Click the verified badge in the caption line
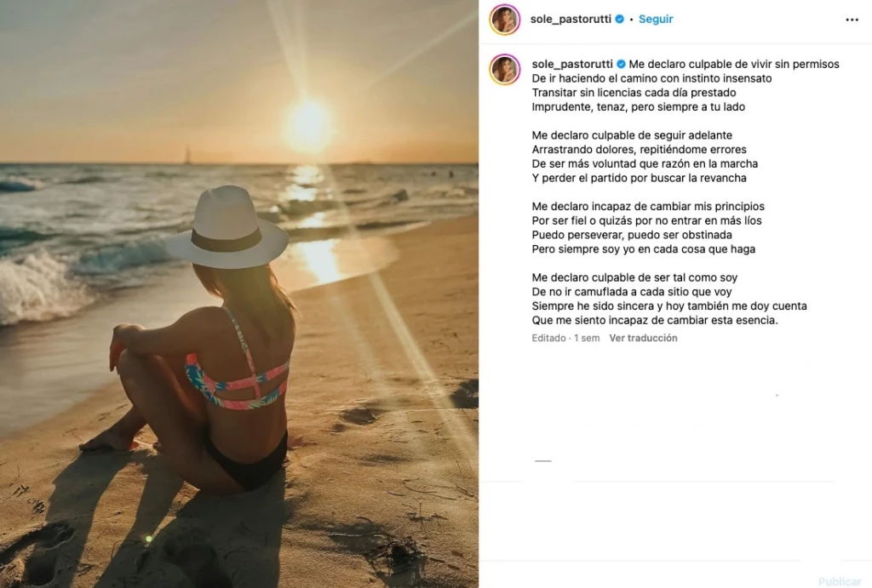This screenshot has width=872, height=588. (x=621, y=64)
